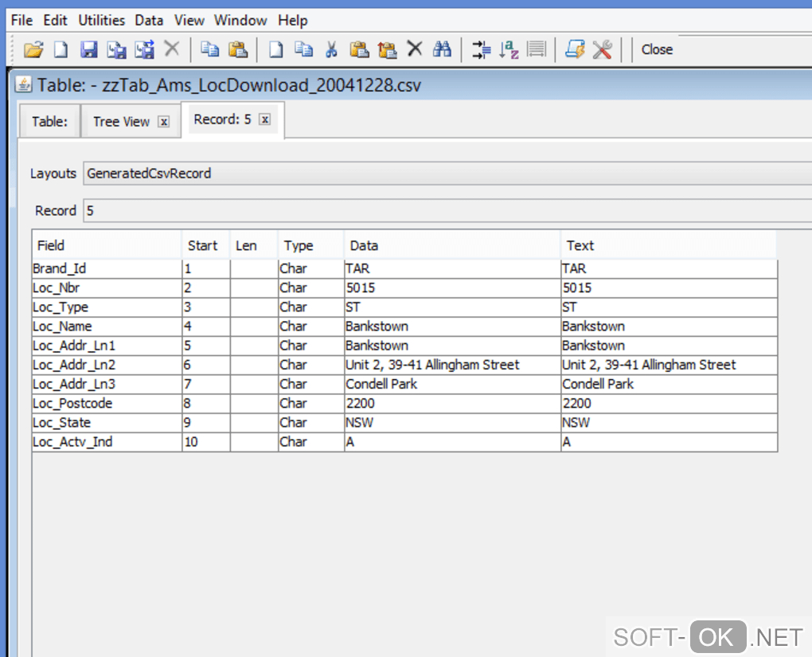Click the export icon with blue arrow
Viewport: 812px width, 657px height.
pyautogui.click(x=144, y=49)
